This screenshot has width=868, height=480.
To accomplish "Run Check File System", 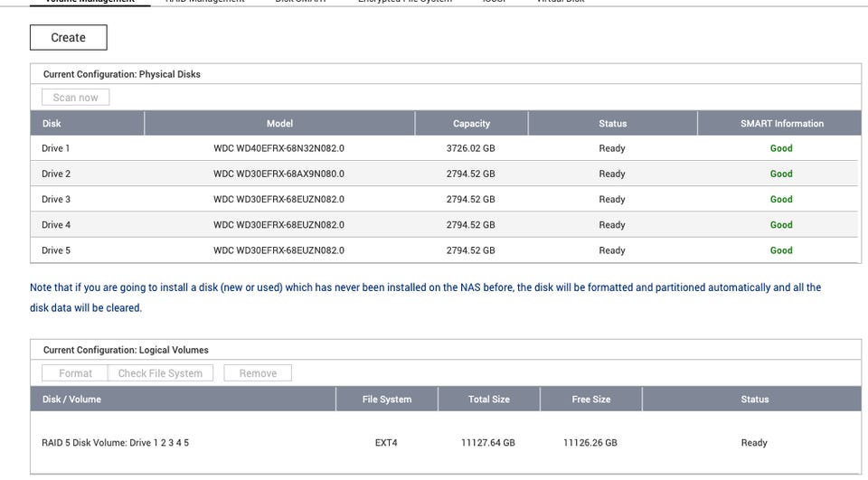I will [x=160, y=373].
